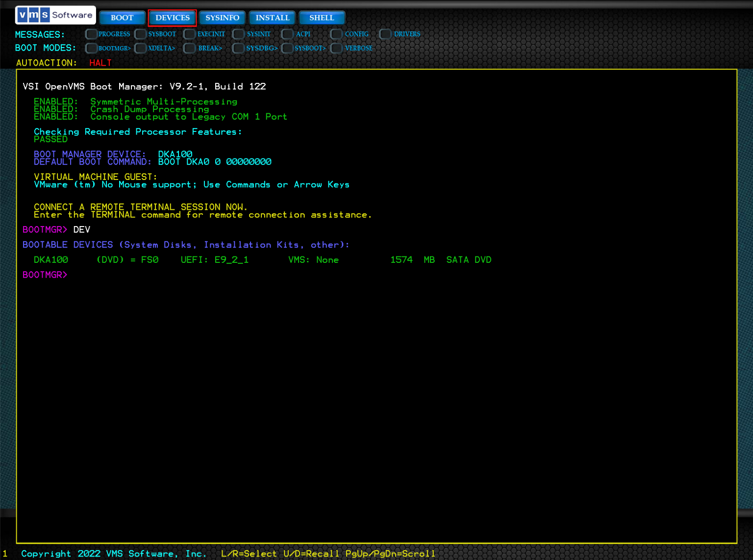Click the VMS Software logo
753x560 pixels.
tap(55, 15)
